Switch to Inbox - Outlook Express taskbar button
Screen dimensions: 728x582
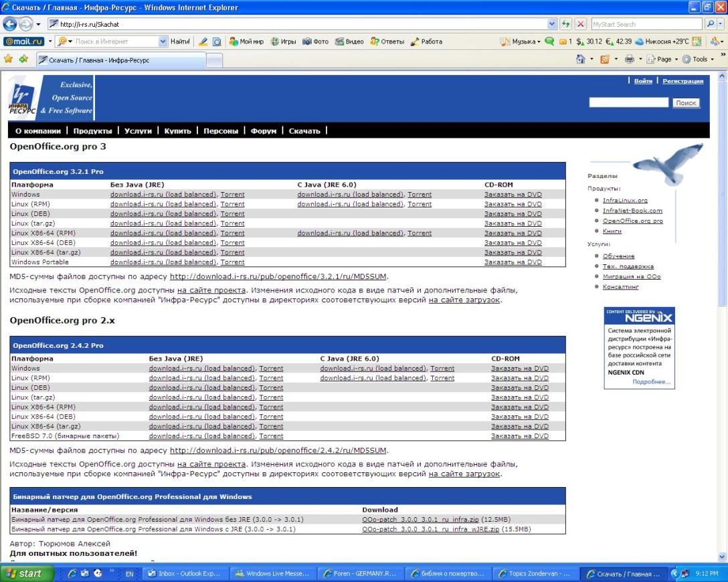(x=187, y=574)
